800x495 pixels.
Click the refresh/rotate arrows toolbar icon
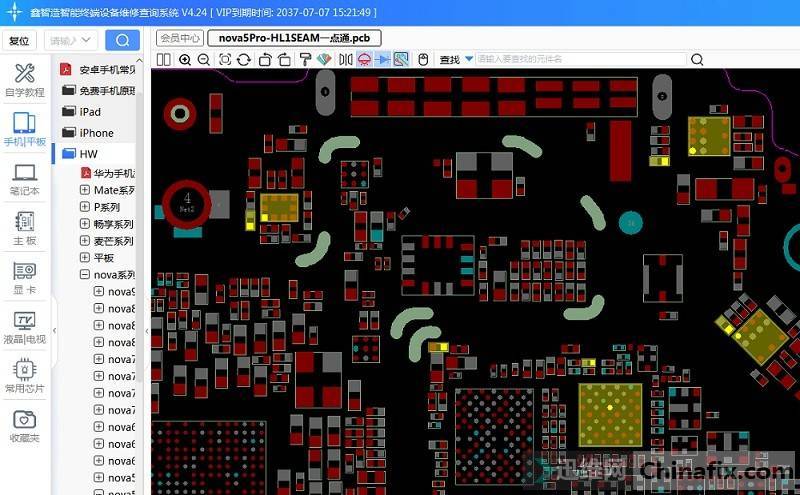click(x=245, y=60)
